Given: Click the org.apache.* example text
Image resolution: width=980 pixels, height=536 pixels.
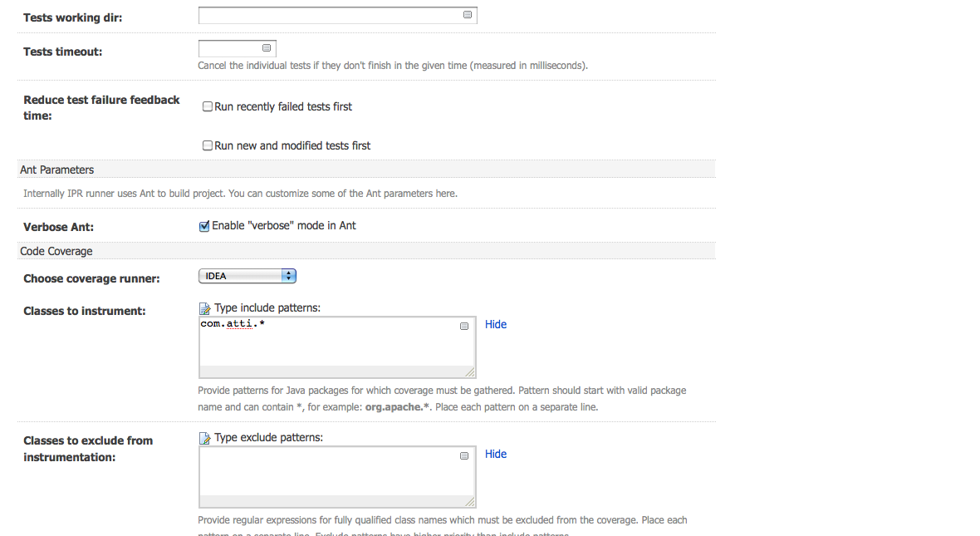Looking at the screenshot, I should (398, 407).
